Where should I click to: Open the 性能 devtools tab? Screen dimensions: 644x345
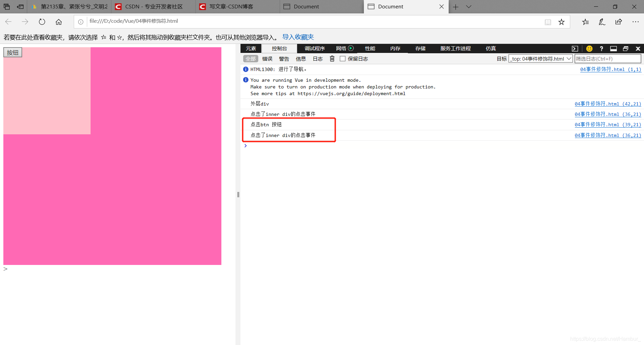(x=370, y=49)
